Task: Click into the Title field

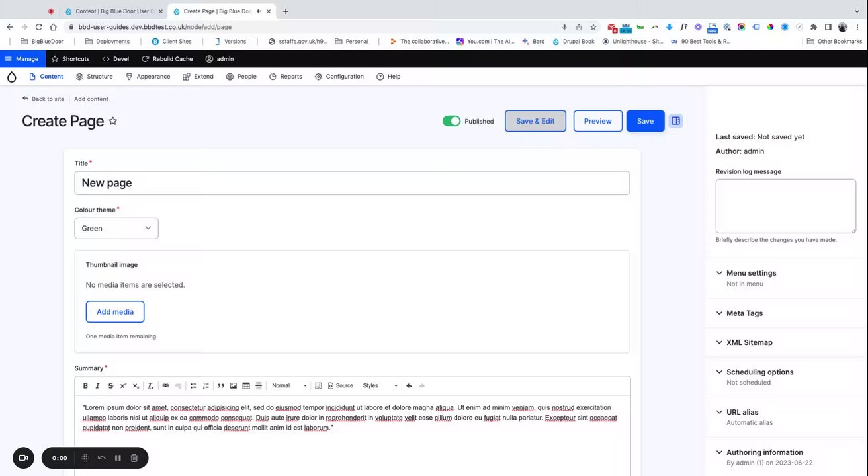Action: click(352, 183)
